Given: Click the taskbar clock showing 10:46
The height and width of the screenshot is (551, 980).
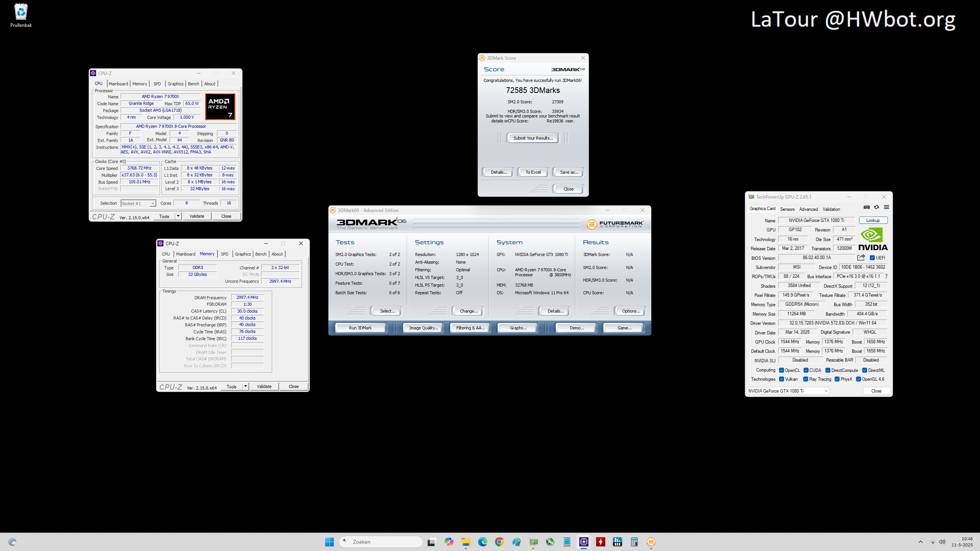Looking at the screenshot, I should (962, 542).
